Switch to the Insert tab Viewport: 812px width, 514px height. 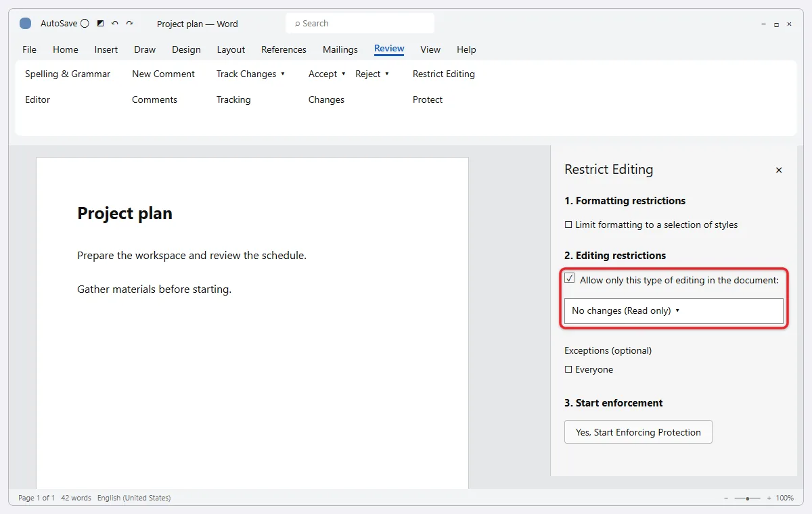[x=106, y=49]
